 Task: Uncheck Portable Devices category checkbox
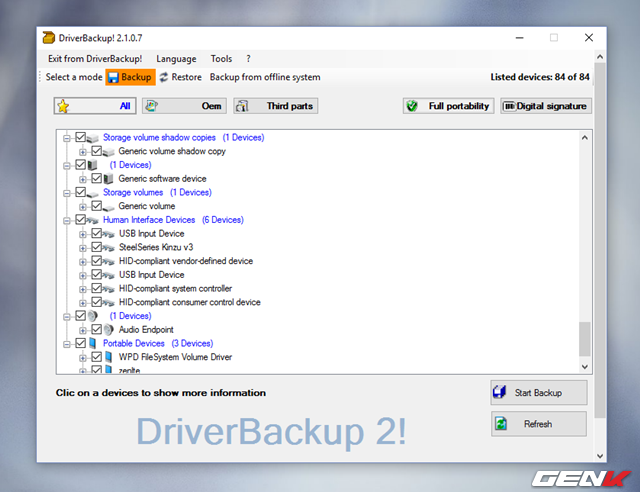(x=80, y=343)
